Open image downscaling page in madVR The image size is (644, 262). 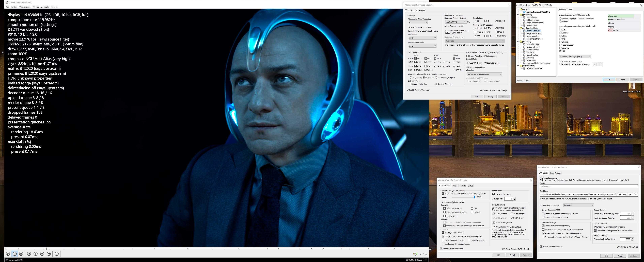pyautogui.click(x=534, y=33)
